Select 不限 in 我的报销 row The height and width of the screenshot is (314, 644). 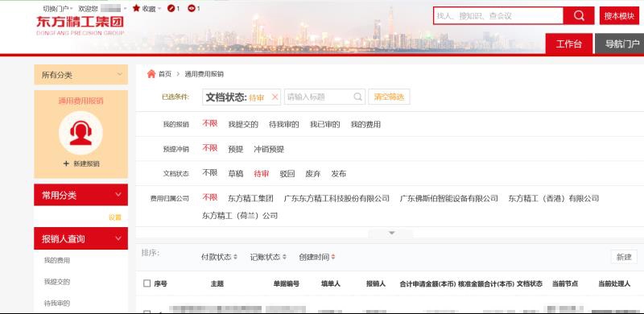click(209, 123)
